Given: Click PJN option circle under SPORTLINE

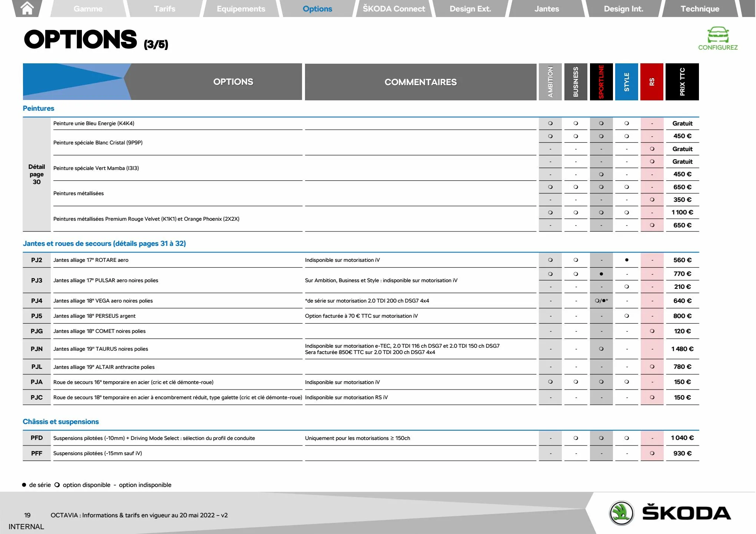Looking at the screenshot, I should (601, 349).
